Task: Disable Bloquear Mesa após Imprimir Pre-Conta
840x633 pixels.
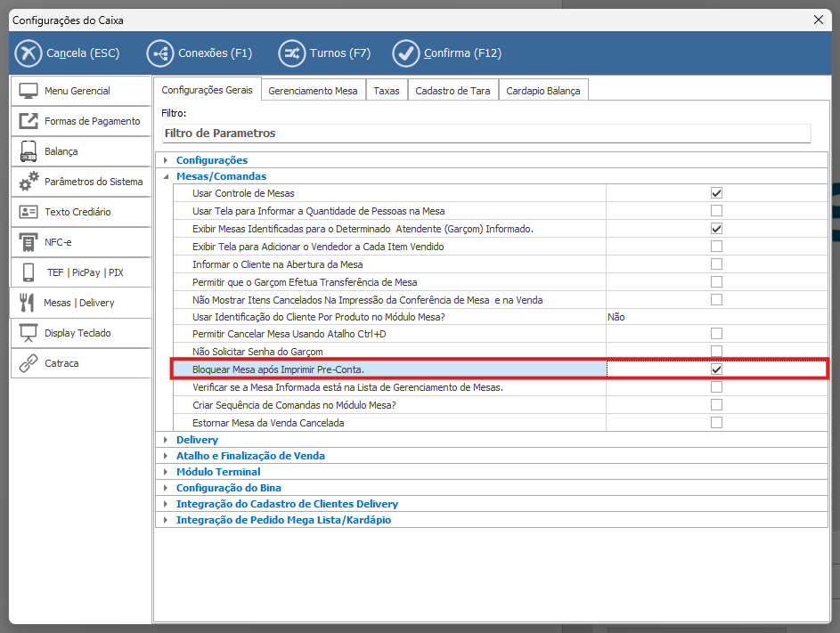Action: point(716,369)
